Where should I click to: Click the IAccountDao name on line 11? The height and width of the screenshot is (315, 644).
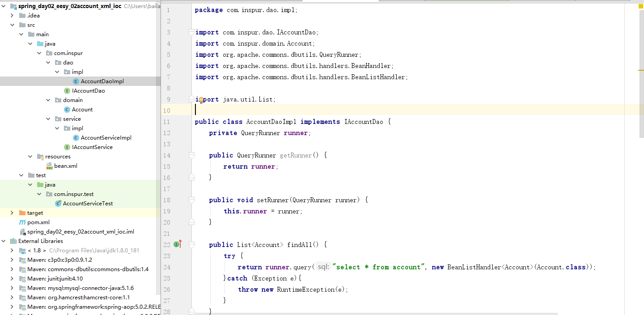click(x=364, y=122)
